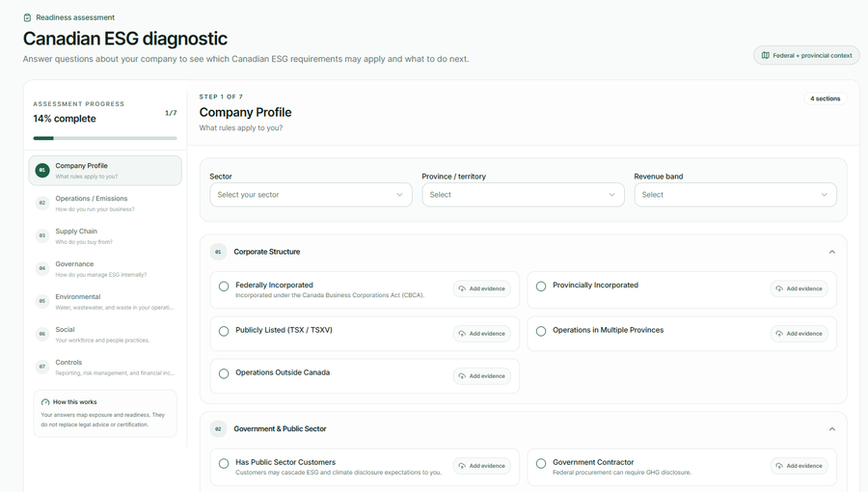Click the upload cloud icon for Government Contractor

[779, 466]
